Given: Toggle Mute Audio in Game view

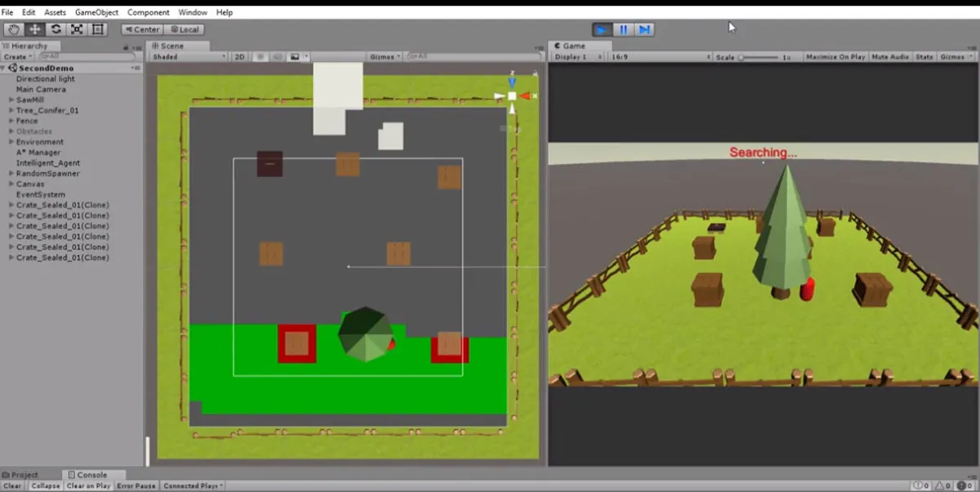Looking at the screenshot, I should [x=890, y=57].
